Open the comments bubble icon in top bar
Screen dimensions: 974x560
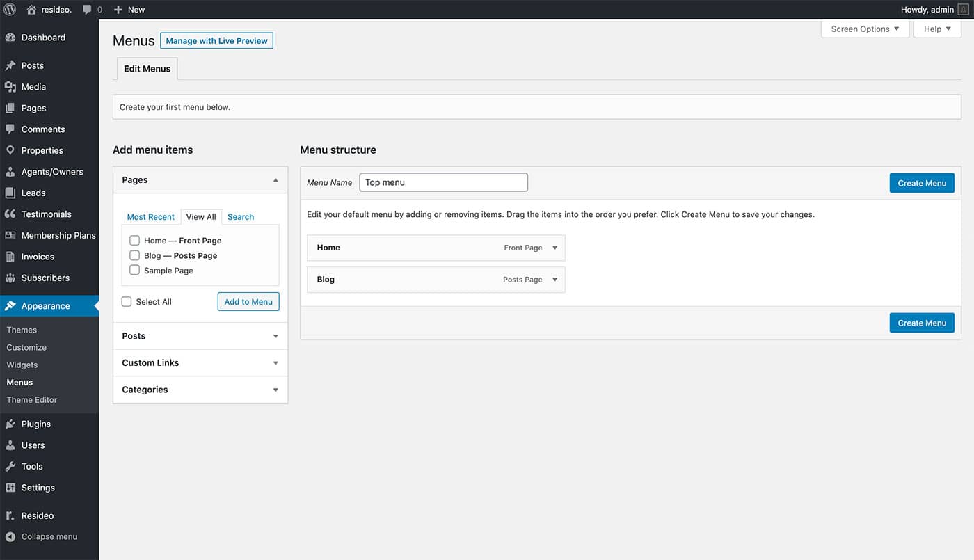click(x=87, y=10)
